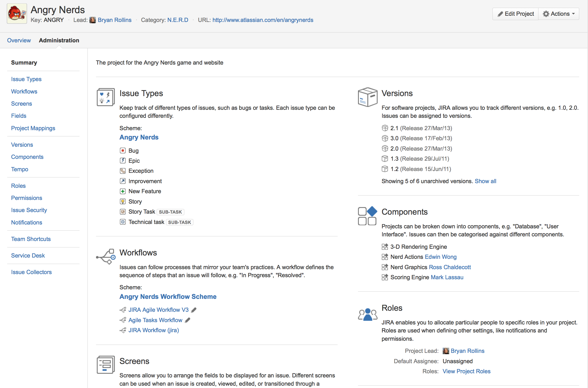Click Bryan Rollins avatar in header

[x=93, y=20]
